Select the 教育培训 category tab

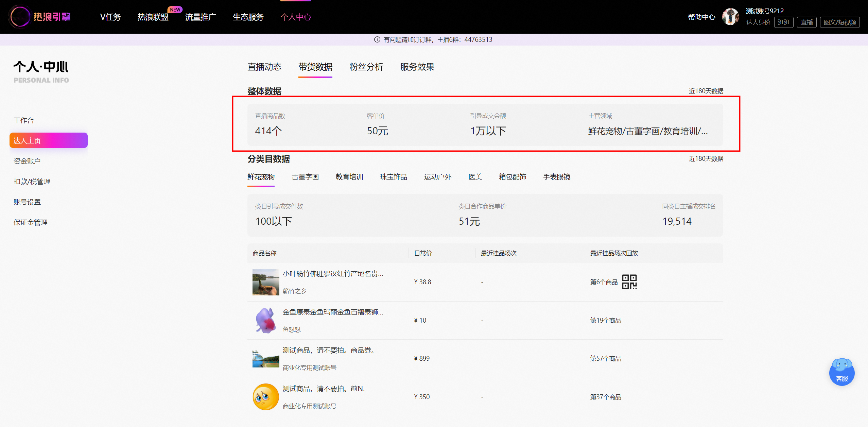point(349,177)
